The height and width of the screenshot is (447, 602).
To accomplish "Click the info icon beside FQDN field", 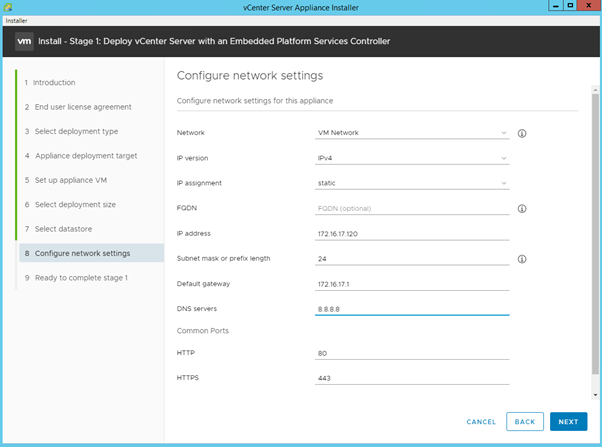I will coord(522,209).
